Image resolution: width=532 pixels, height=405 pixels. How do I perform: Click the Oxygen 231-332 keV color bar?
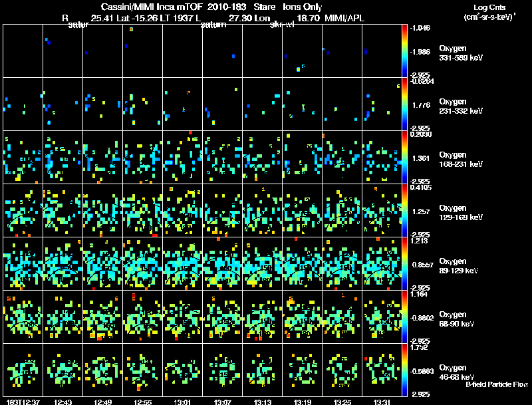(406, 104)
